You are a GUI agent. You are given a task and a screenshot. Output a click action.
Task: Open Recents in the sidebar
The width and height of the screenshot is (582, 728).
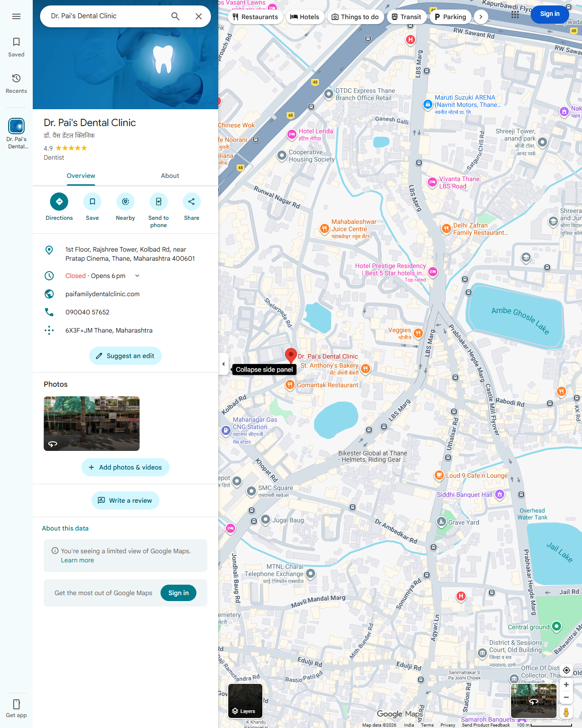(16, 84)
